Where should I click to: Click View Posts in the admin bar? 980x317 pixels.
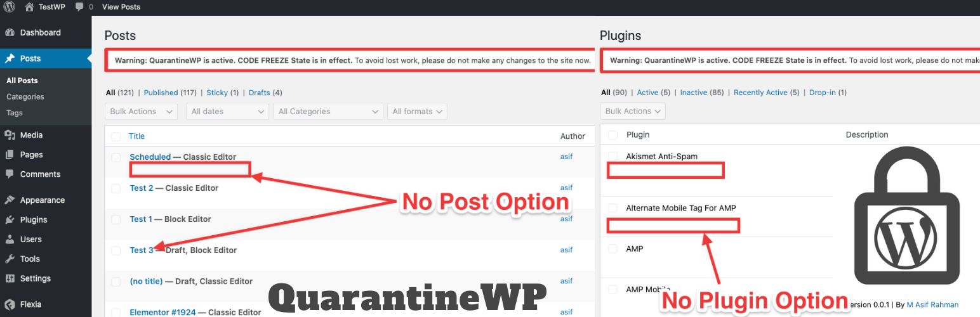coord(121,7)
